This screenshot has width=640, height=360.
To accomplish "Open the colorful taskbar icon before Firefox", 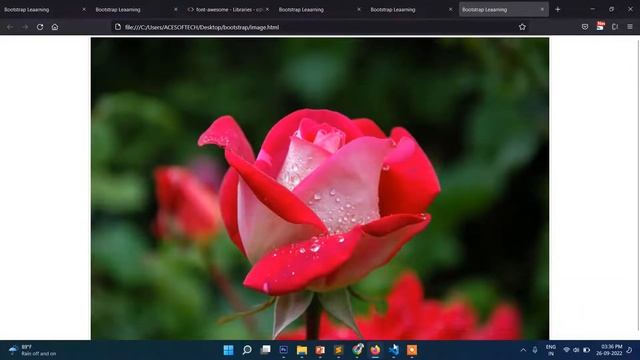I will [358, 350].
